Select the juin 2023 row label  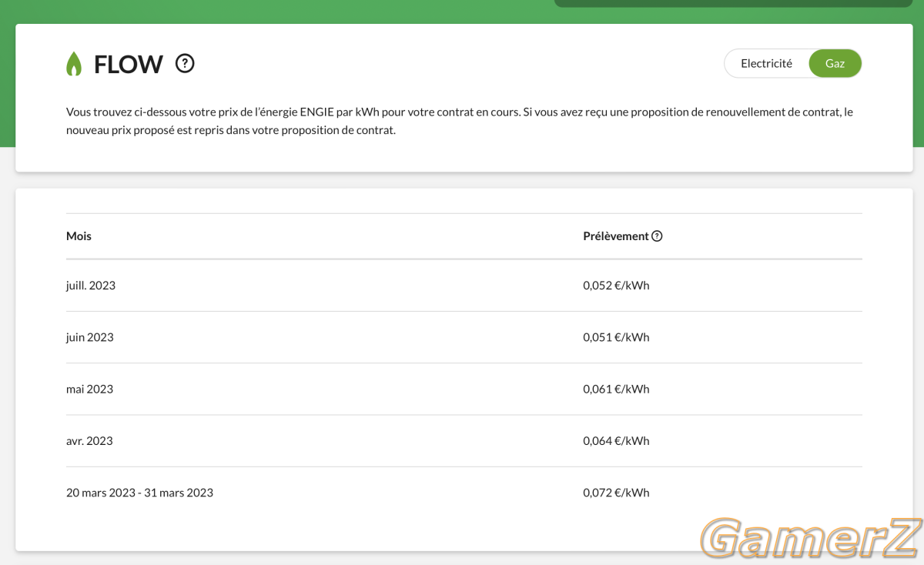click(x=90, y=337)
